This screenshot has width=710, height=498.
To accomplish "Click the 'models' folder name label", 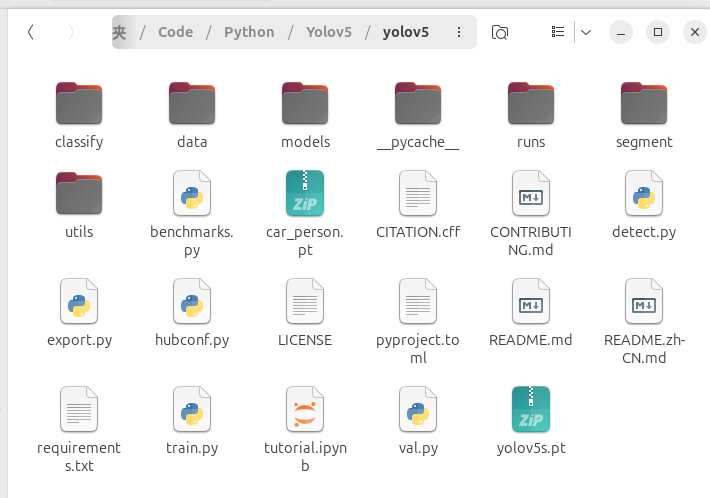I will tap(305, 142).
